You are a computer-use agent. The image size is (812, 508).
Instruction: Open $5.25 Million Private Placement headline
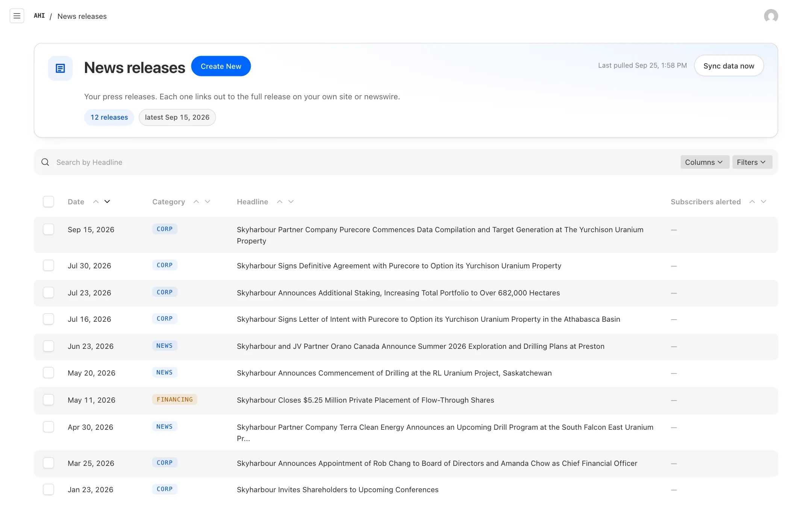tap(365, 400)
